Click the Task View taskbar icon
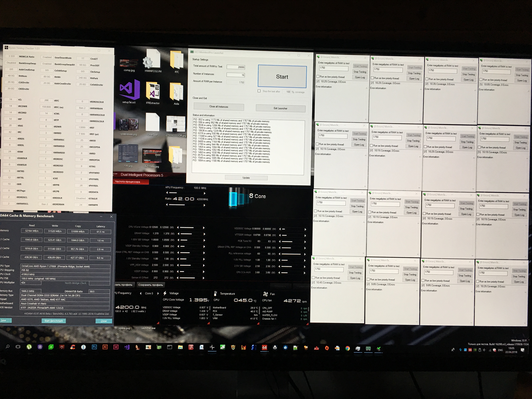Screen dimensions: 532x399 [x=18, y=347]
